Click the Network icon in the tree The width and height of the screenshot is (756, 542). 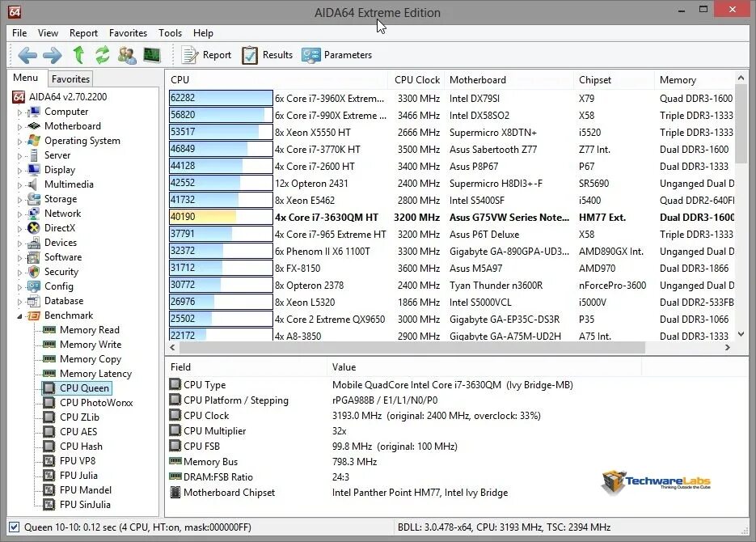34,214
